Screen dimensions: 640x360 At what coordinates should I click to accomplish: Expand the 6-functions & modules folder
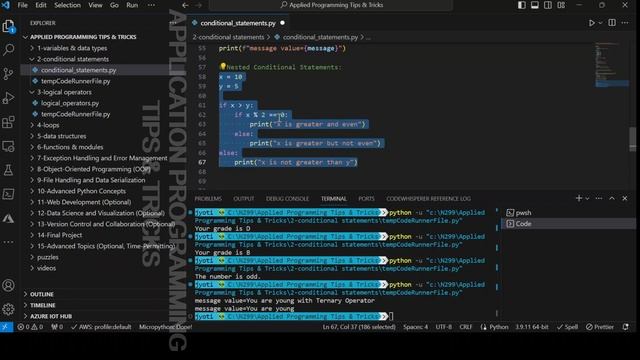coord(70,147)
